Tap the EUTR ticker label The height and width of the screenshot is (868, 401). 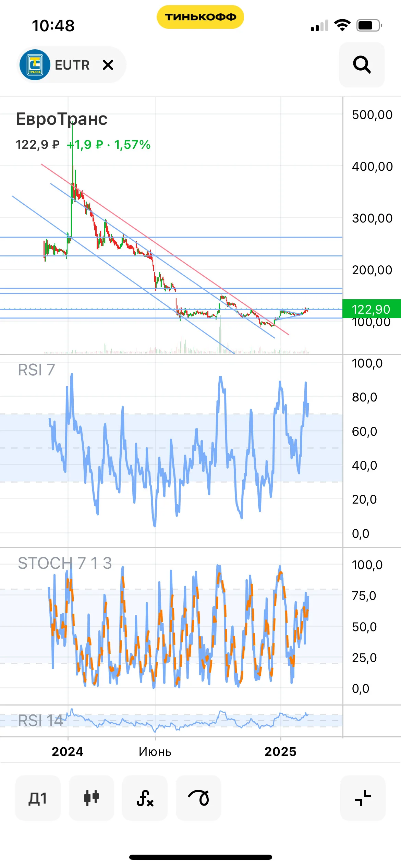(x=72, y=65)
